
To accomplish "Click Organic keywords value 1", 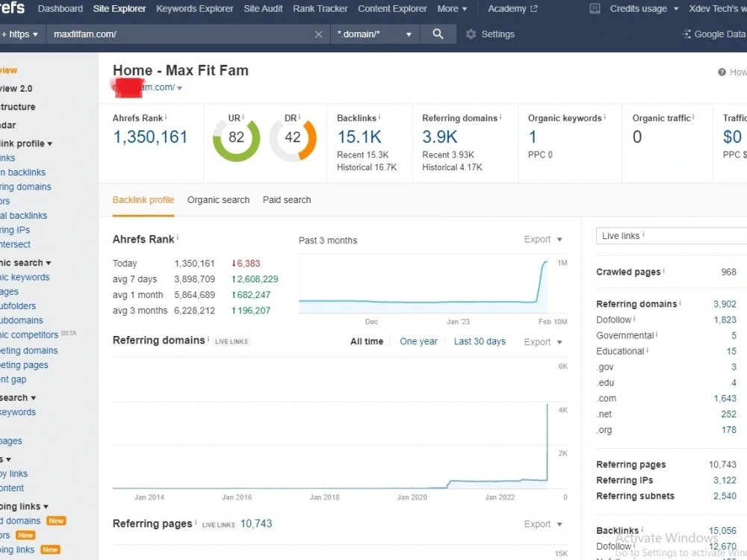I will [533, 137].
